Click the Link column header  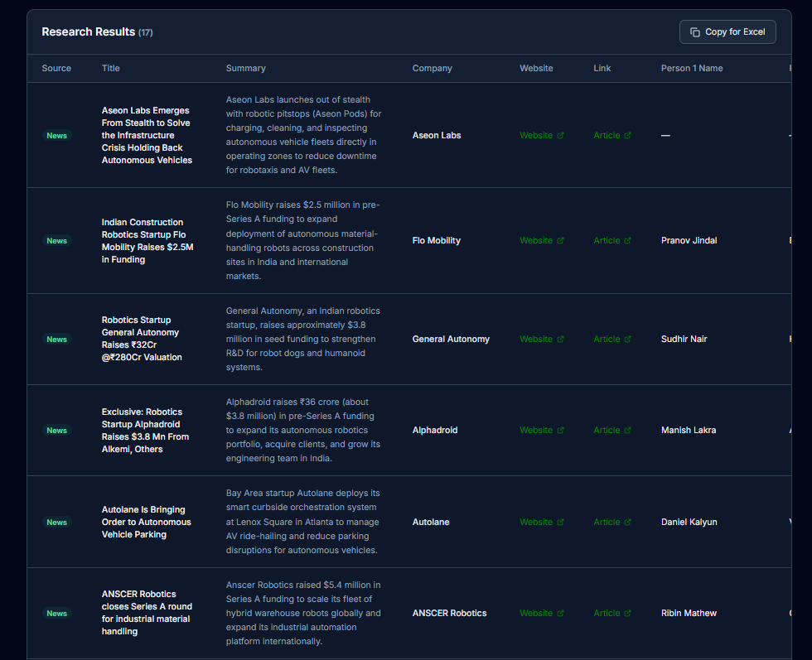(602, 69)
